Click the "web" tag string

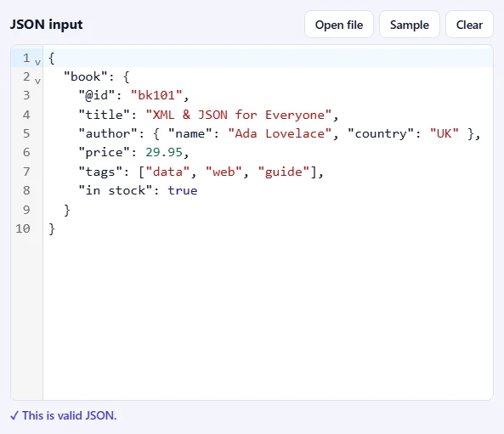click(x=224, y=172)
